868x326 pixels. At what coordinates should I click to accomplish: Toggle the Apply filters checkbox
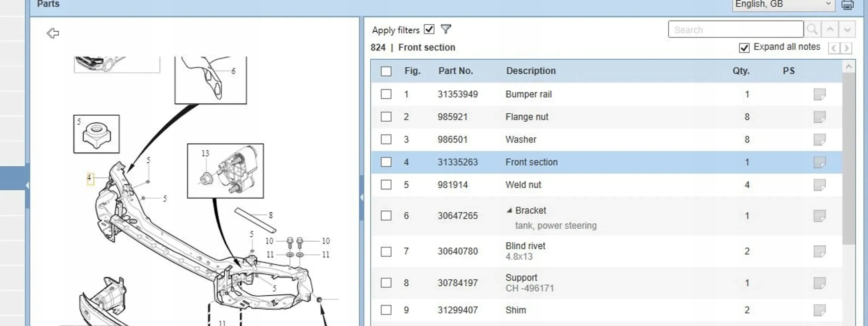tap(429, 29)
